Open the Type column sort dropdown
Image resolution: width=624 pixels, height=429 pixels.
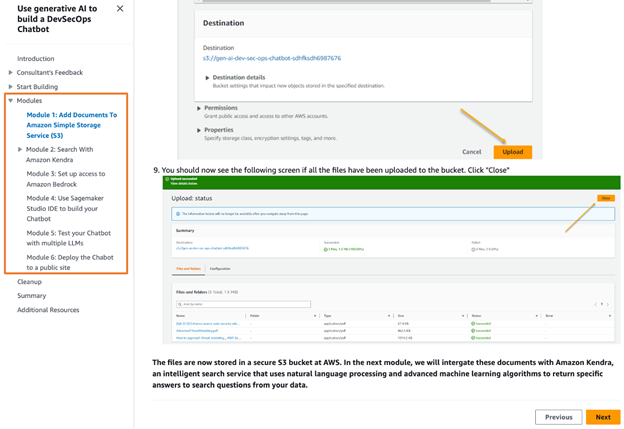(x=389, y=316)
